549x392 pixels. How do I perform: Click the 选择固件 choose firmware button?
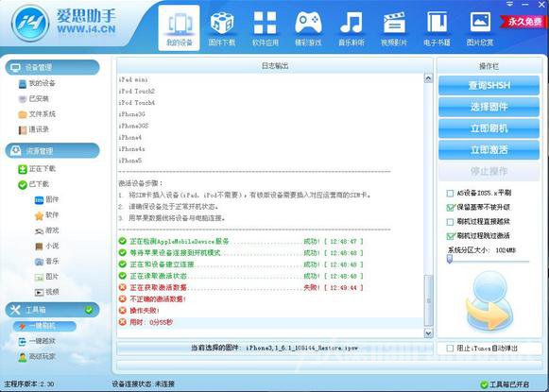coord(489,107)
